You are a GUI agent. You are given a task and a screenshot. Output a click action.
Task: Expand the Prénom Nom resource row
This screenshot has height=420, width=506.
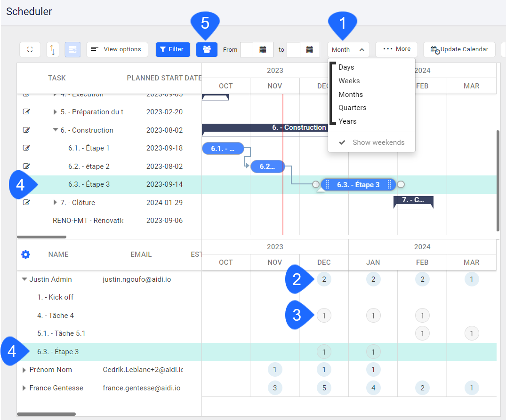[24, 370]
